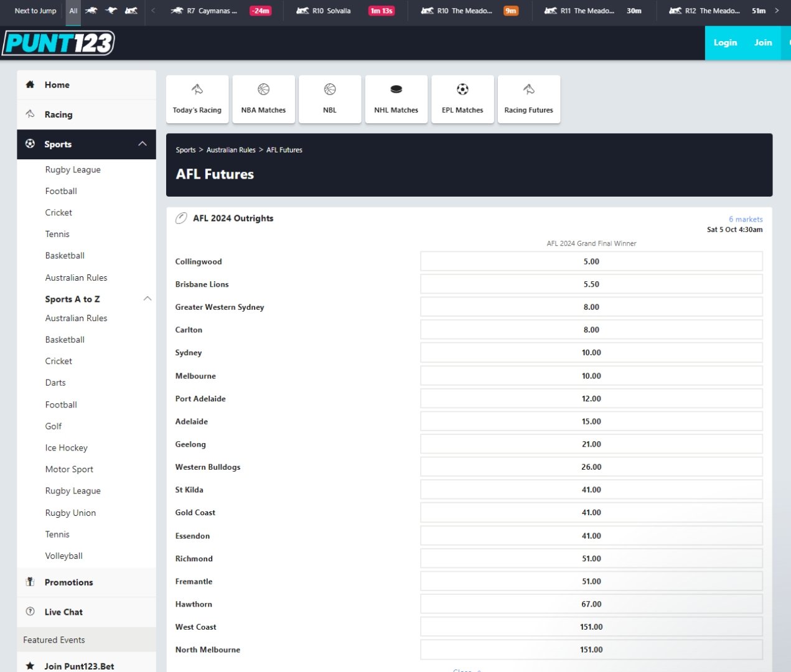The height and width of the screenshot is (672, 791).
Task: Select Hawthorn odds 67.00
Action: tap(591, 604)
